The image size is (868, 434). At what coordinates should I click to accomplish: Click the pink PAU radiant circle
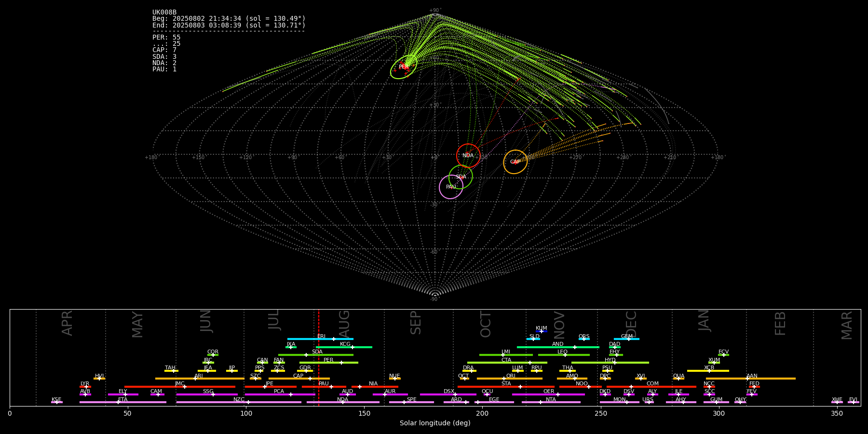451,187
